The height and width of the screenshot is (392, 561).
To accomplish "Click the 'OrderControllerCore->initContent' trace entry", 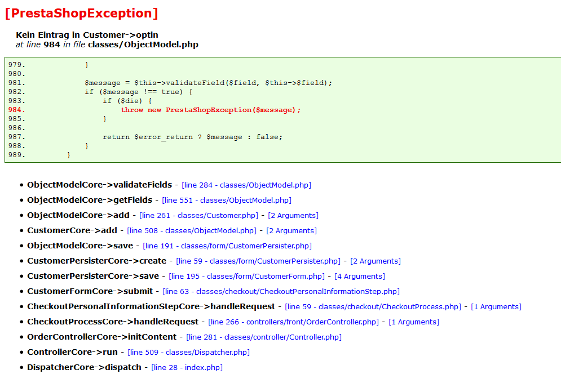I will (x=101, y=337).
